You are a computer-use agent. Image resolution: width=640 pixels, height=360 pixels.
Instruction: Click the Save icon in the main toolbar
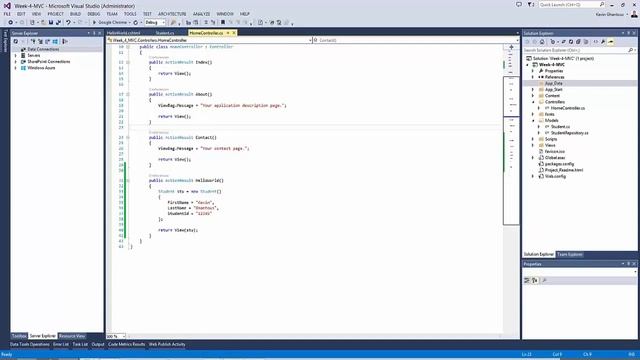tap(51, 22)
